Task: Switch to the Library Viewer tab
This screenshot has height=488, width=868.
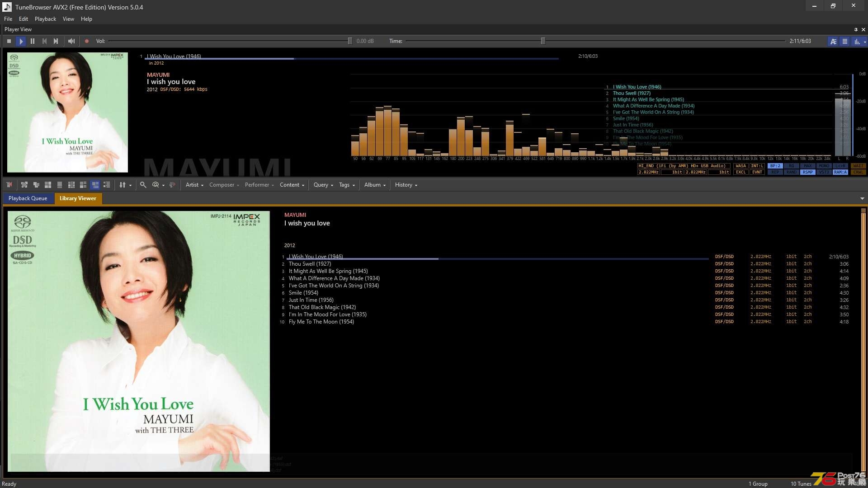Action: tap(78, 198)
